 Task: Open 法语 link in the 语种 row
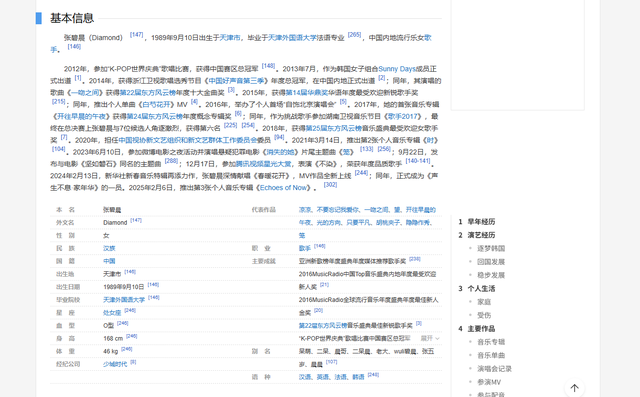tap(340, 377)
